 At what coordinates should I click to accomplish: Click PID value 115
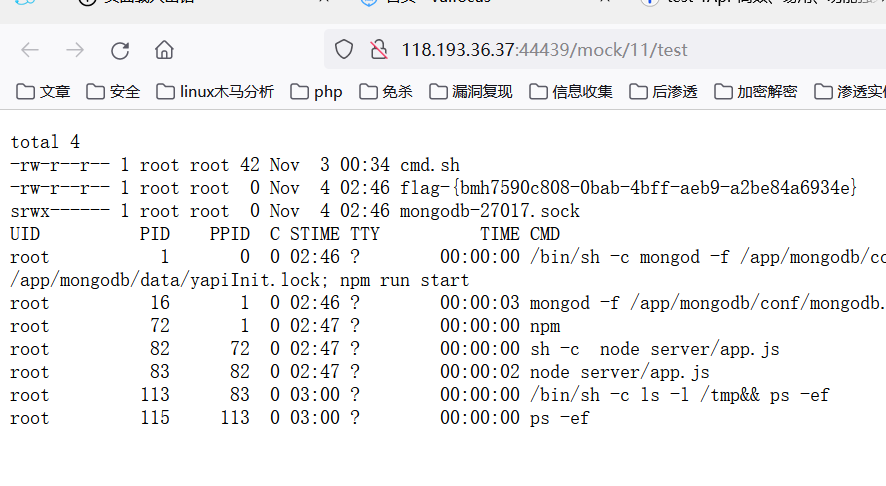155,418
